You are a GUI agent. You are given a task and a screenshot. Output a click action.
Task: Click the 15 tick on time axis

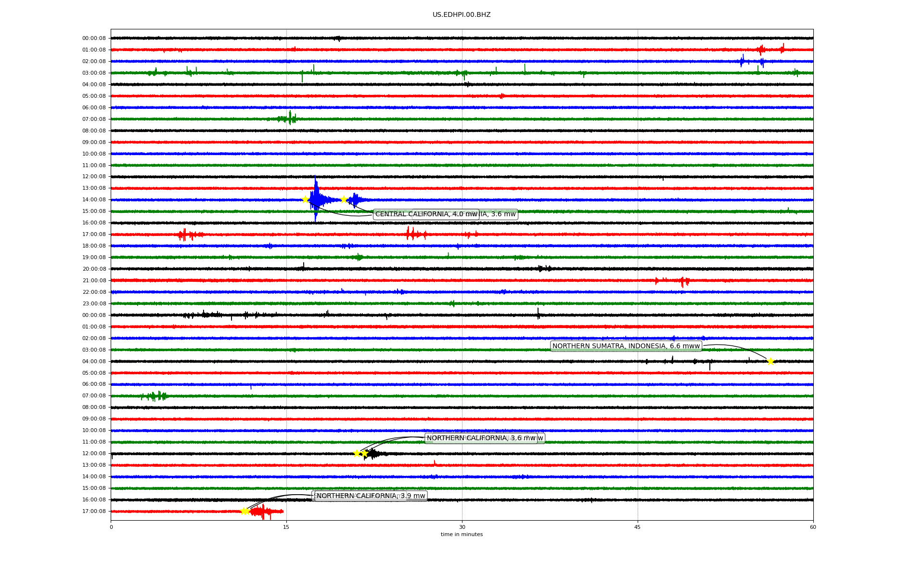(x=286, y=527)
